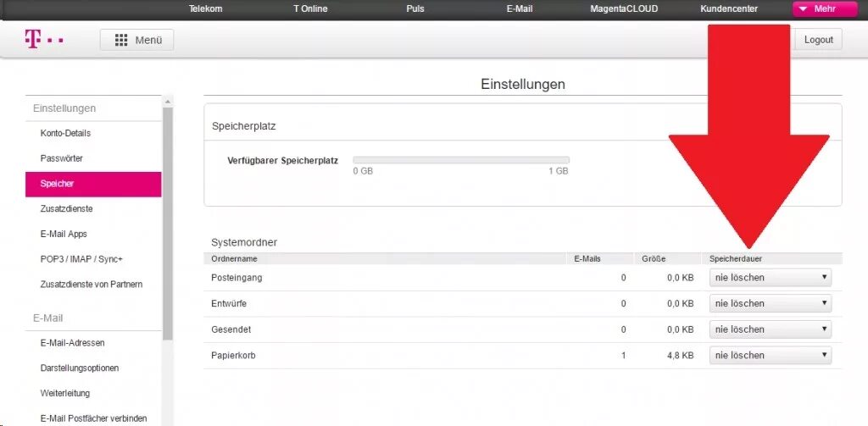The height and width of the screenshot is (426, 868).
Task: Click the 4,8 KB size value
Action: (681, 356)
